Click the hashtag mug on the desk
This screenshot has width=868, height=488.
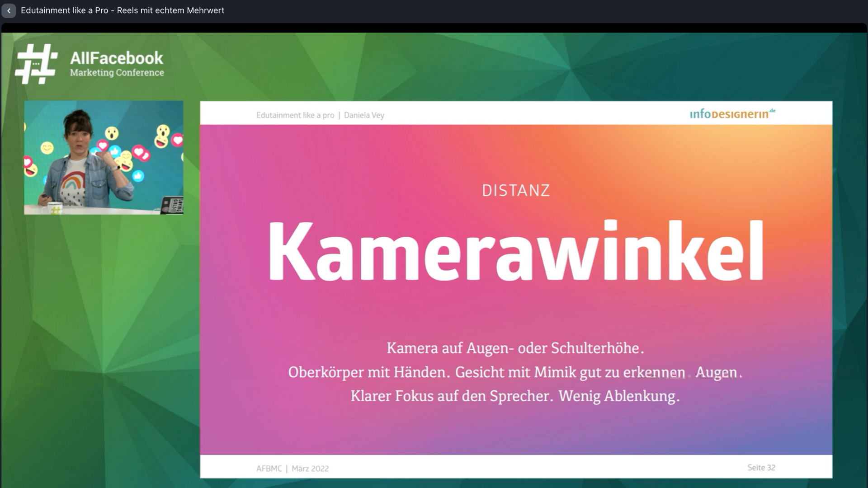click(55, 210)
